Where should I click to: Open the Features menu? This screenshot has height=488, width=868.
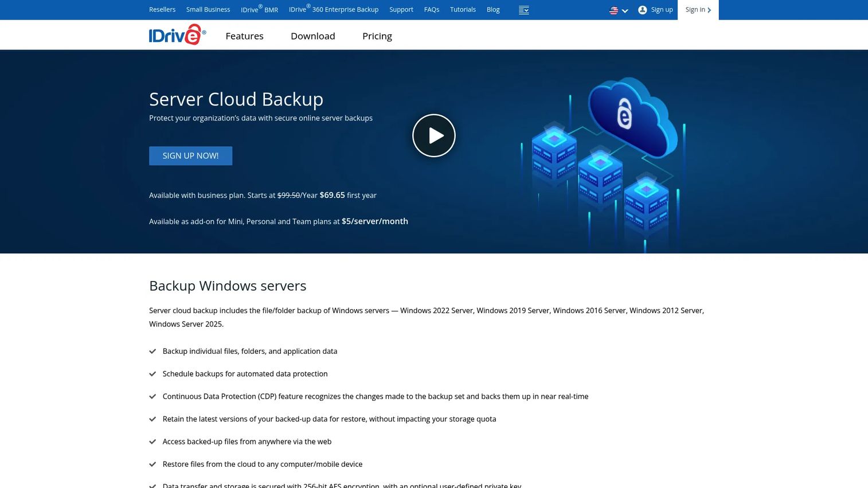pos(244,36)
